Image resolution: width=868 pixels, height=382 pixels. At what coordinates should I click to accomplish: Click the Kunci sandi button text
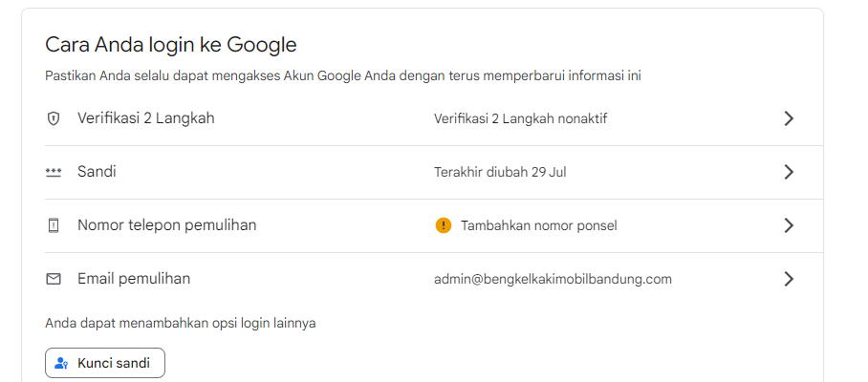pyautogui.click(x=114, y=363)
